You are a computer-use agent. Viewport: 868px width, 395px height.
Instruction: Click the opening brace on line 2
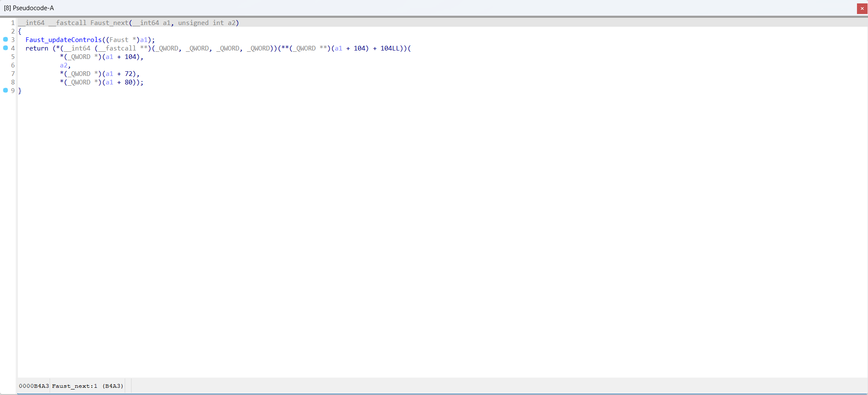point(20,31)
